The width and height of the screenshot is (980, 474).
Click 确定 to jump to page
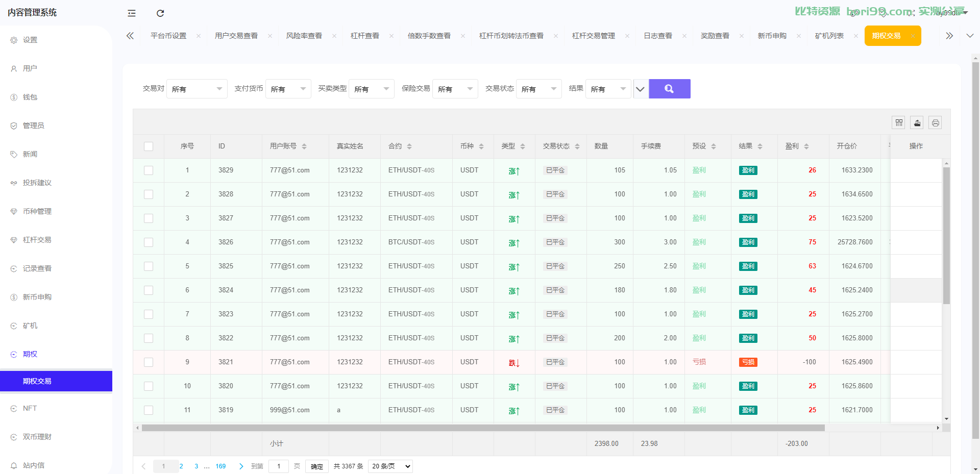[317, 466]
